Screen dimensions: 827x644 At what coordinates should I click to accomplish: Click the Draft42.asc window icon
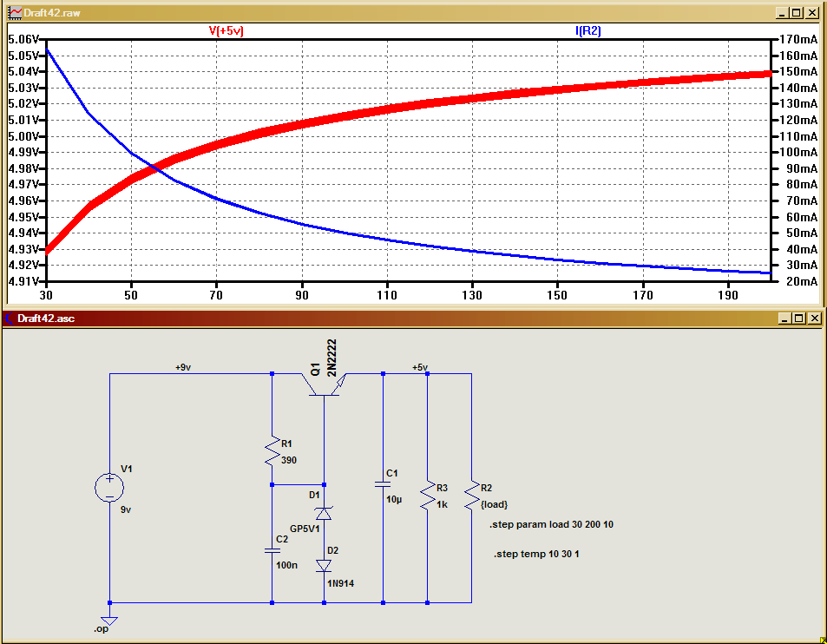point(9,318)
